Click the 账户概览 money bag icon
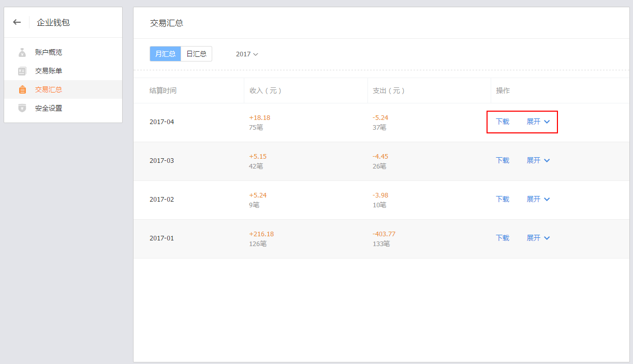Screen dimensions: 633x364 click(x=22, y=52)
